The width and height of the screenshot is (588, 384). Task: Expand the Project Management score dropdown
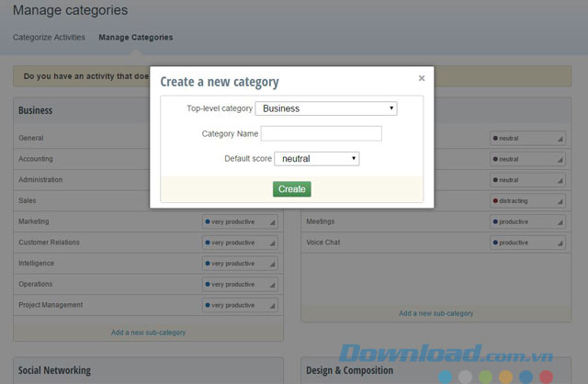[240, 305]
